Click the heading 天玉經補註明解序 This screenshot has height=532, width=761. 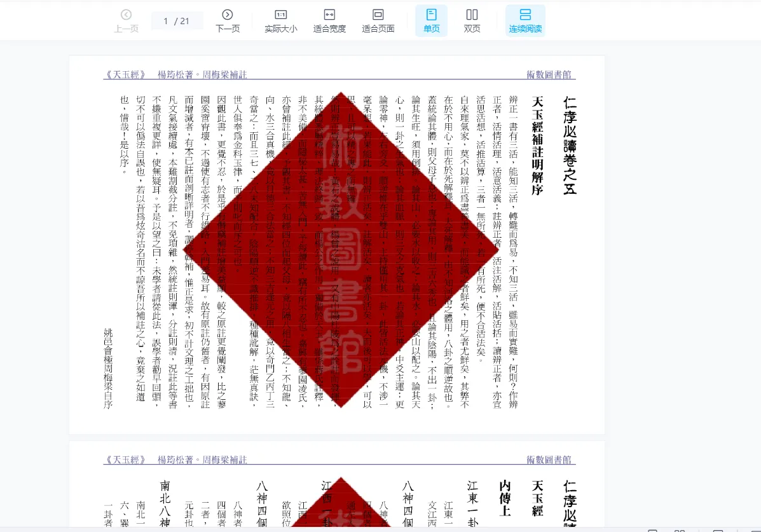click(537, 146)
